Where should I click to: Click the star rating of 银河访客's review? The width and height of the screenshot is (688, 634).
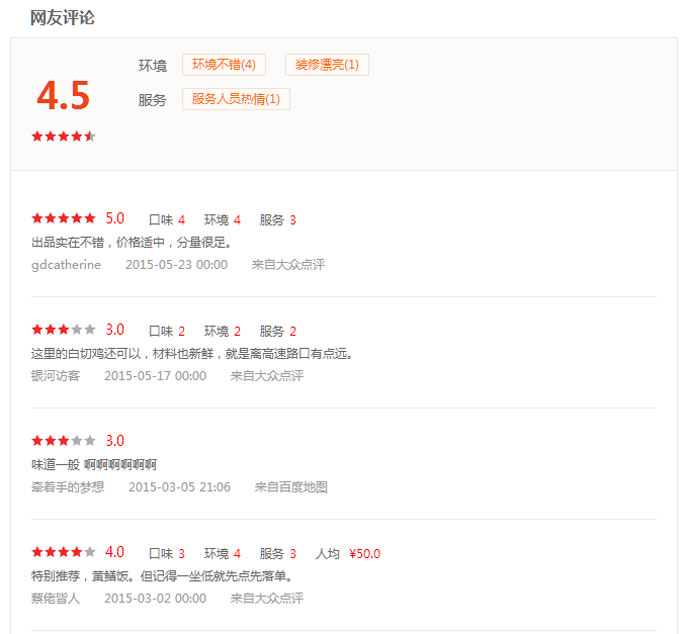tap(64, 330)
